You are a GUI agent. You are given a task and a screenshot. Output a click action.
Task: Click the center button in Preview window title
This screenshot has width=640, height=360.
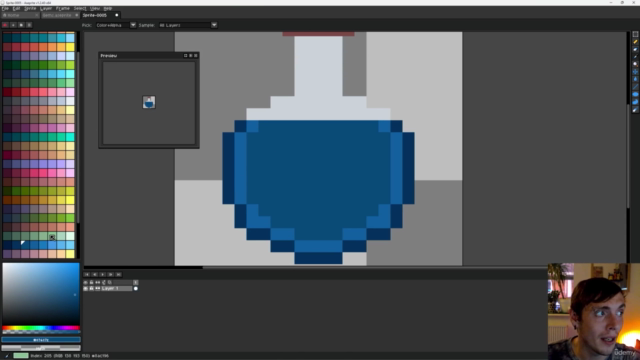186,56
